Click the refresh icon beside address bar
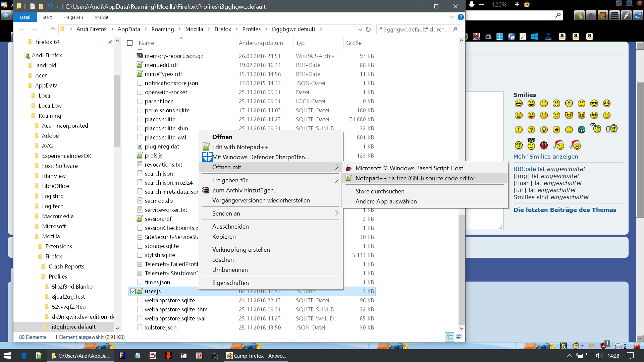Image resolution: width=644 pixels, height=362 pixels. click(368, 29)
